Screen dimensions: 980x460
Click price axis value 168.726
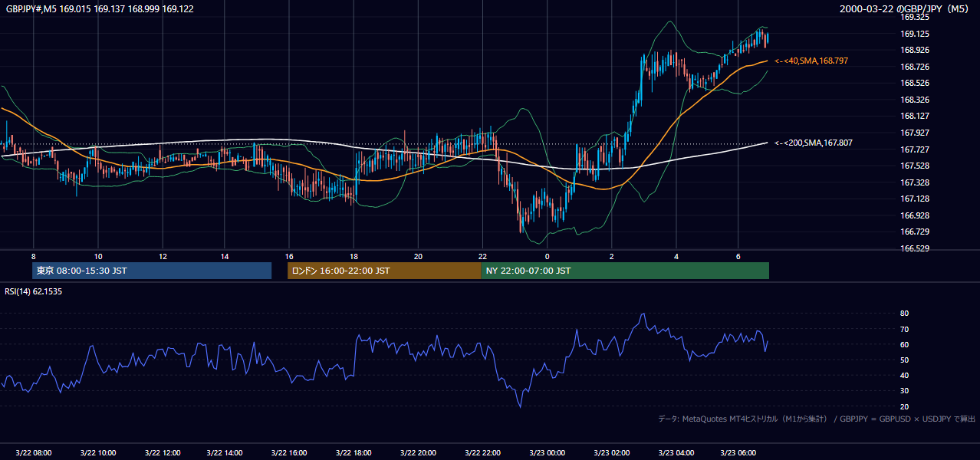tap(915, 67)
